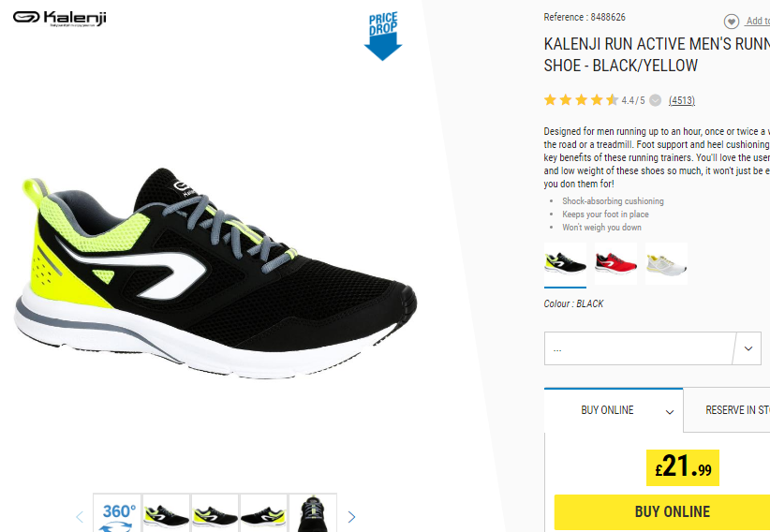
Task: Open the 4513 reviews link
Action: (x=682, y=100)
